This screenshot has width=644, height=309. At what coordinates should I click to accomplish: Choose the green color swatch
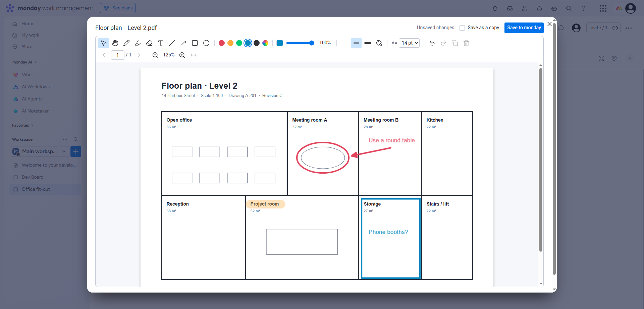(239, 43)
